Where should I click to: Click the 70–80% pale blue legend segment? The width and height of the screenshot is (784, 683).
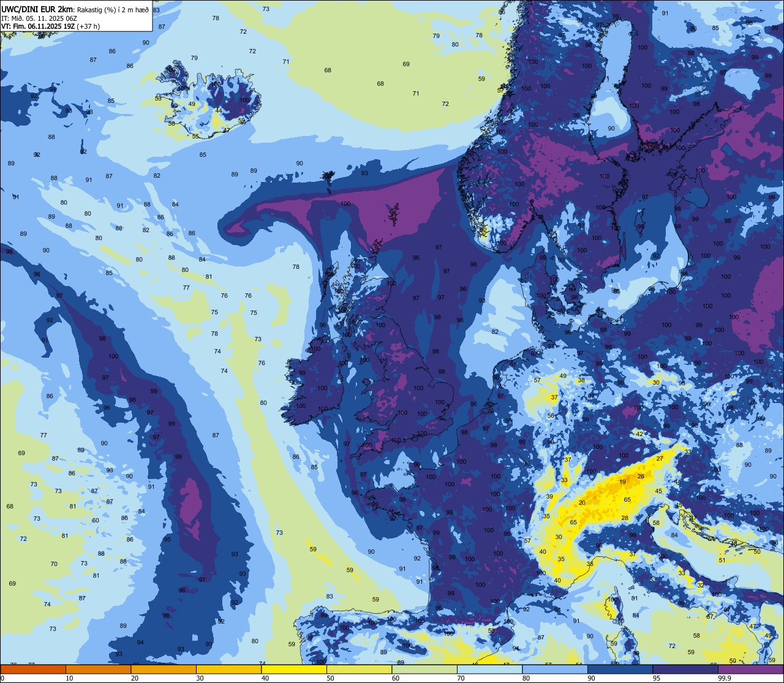coord(489,669)
